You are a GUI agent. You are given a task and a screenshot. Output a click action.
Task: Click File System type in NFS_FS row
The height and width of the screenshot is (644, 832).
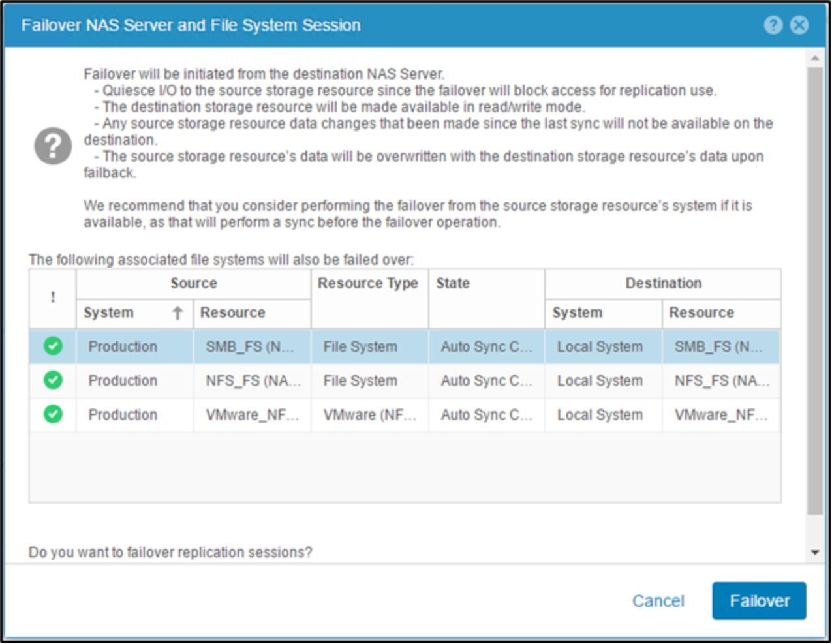click(369, 380)
